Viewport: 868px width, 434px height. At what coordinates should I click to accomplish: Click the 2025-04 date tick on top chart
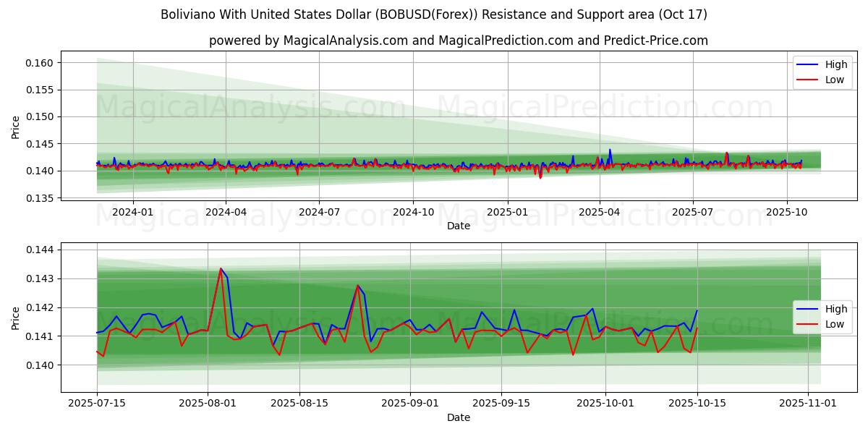tap(600, 212)
